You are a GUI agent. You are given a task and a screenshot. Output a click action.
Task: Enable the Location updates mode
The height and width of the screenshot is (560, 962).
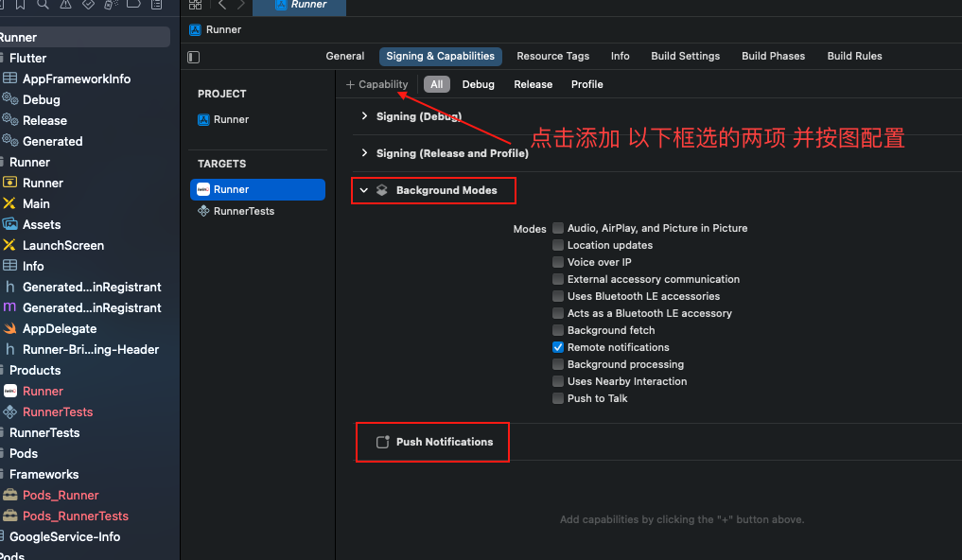pos(558,245)
